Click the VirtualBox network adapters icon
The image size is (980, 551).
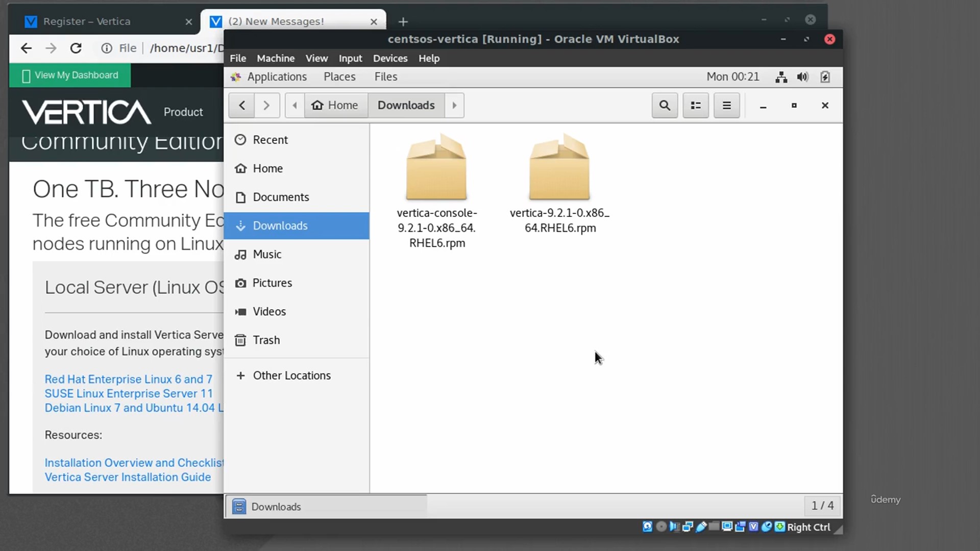coord(688,527)
